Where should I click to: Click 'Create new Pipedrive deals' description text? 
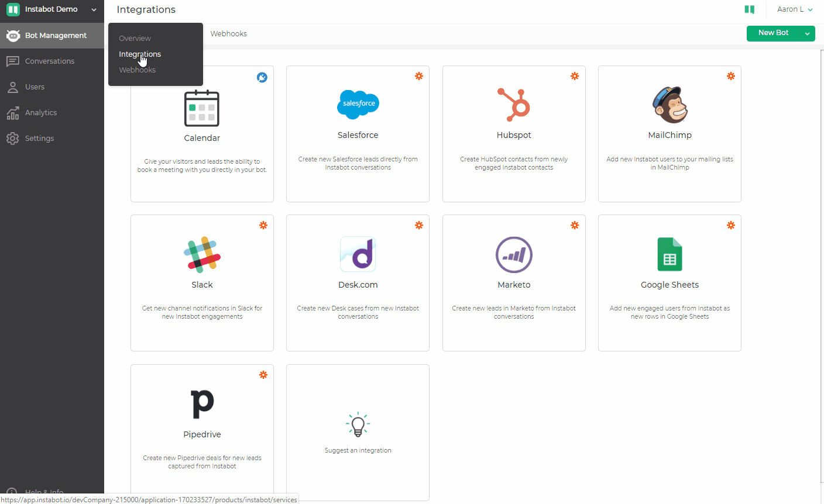click(202, 462)
